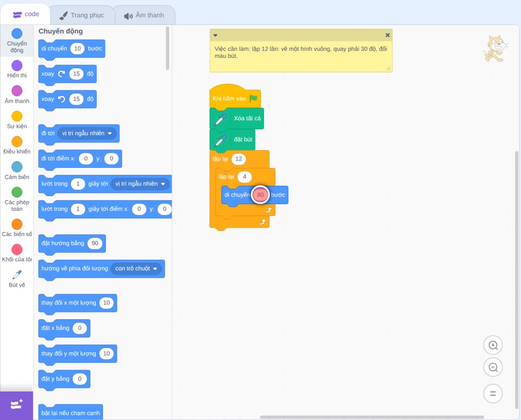
Task: Edit the outer lặp lại count 12
Action: point(239,159)
